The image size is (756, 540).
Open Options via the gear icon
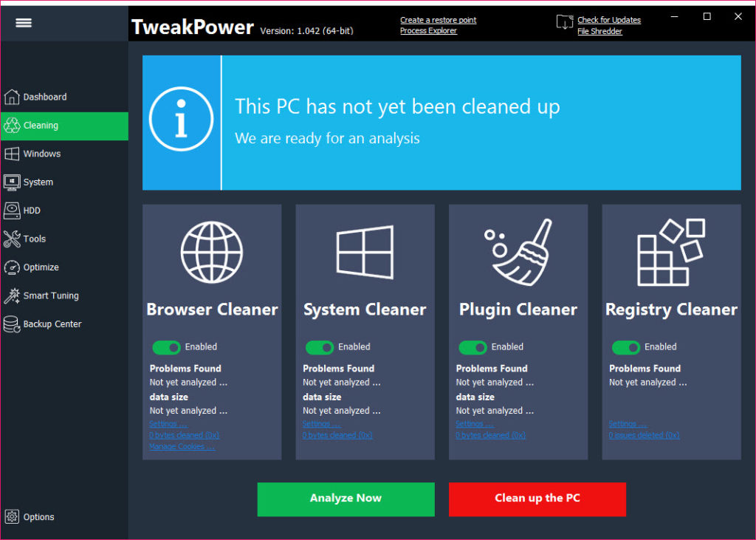(12, 517)
